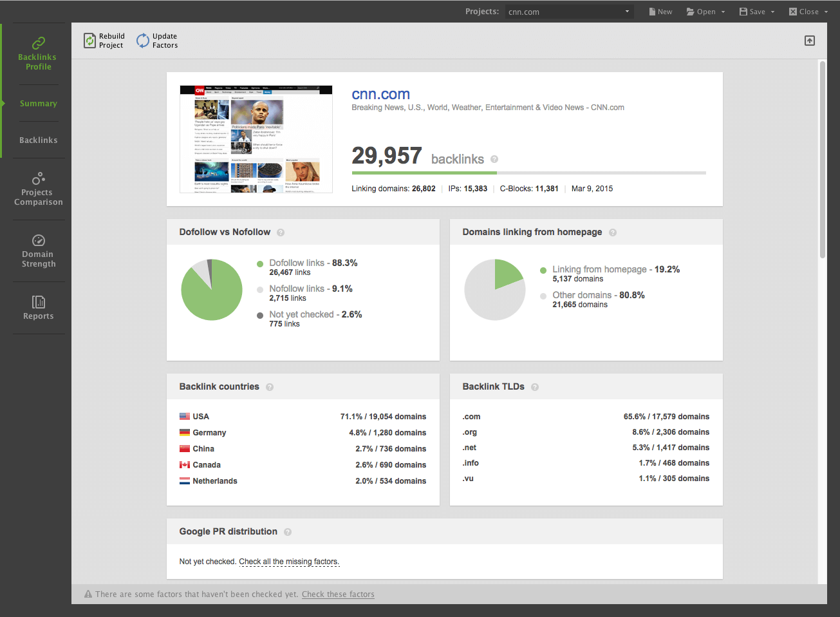The width and height of the screenshot is (840, 617).
Task: Click the export/share icon at top right
Action: pos(810,41)
